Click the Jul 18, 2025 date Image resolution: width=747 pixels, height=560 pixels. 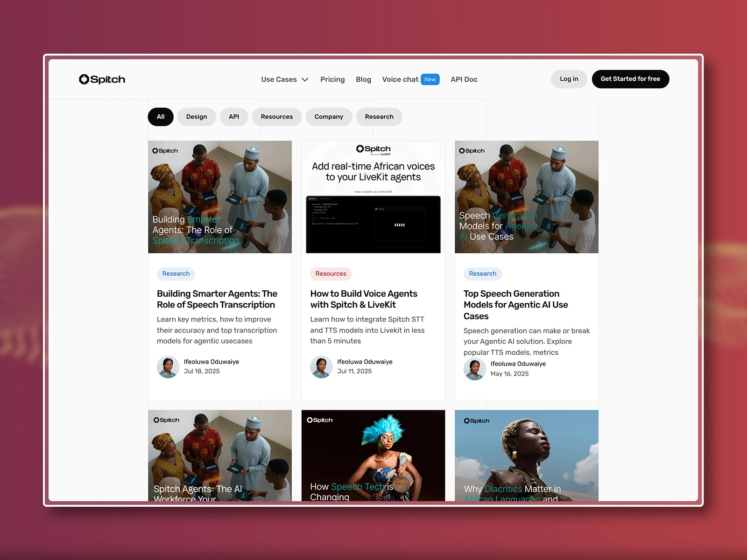pyautogui.click(x=202, y=371)
